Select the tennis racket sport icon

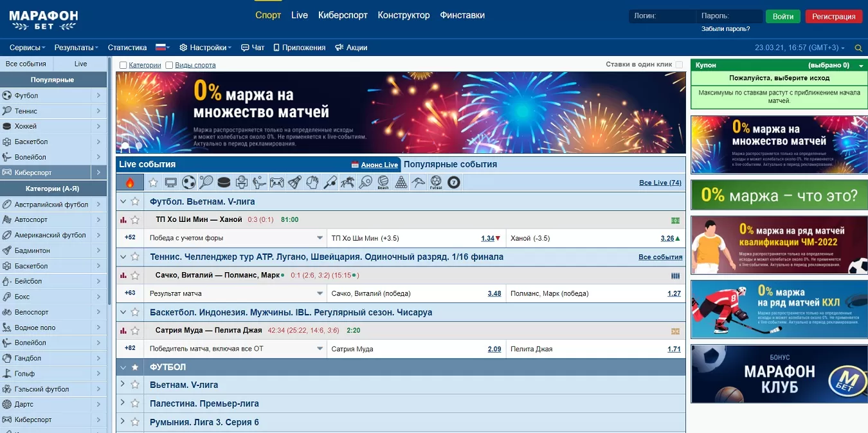click(206, 182)
